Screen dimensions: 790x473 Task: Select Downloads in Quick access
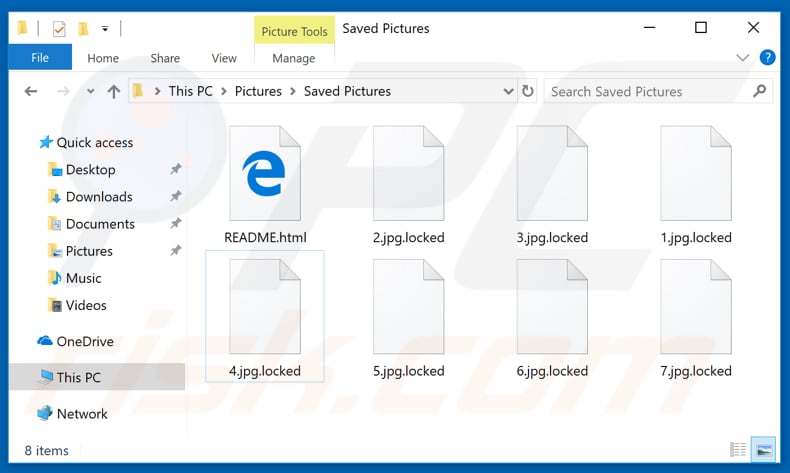point(99,197)
